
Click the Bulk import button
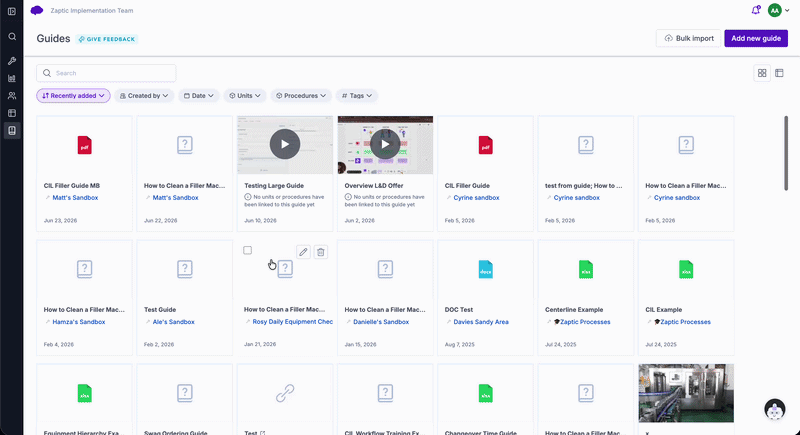pyautogui.click(x=688, y=38)
